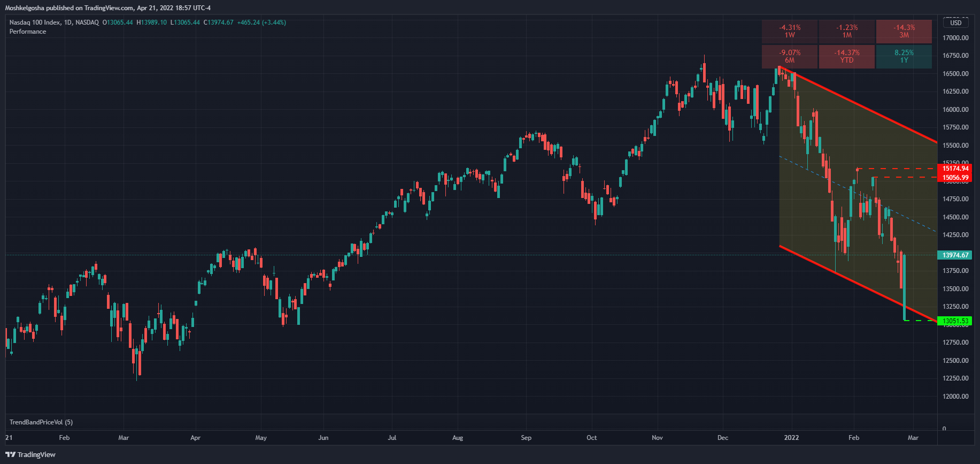Click the 2022 label on the time axis
980x464 pixels.
(x=791, y=438)
